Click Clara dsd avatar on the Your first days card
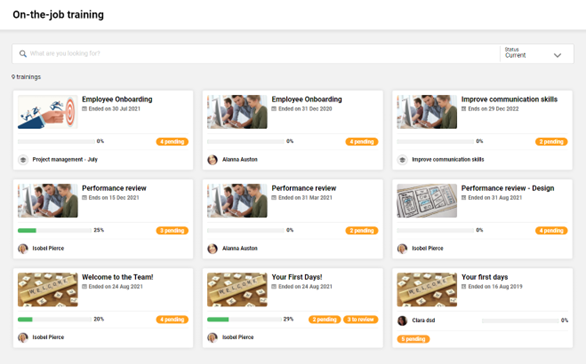The width and height of the screenshot is (586, 364). [402, 320]
